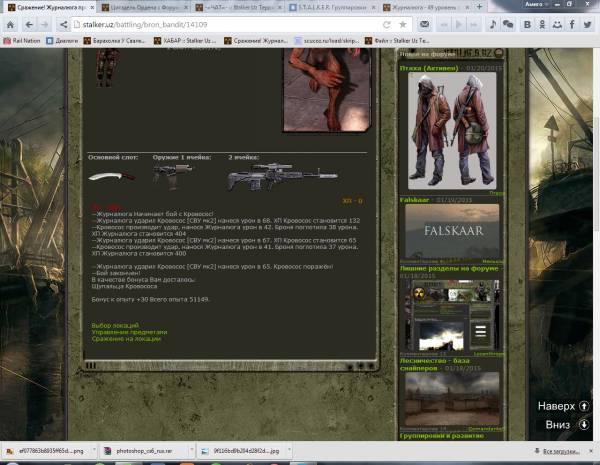Click the previous track player button
The height and width of the screenshot is (465, 600).
coord(444,25)
